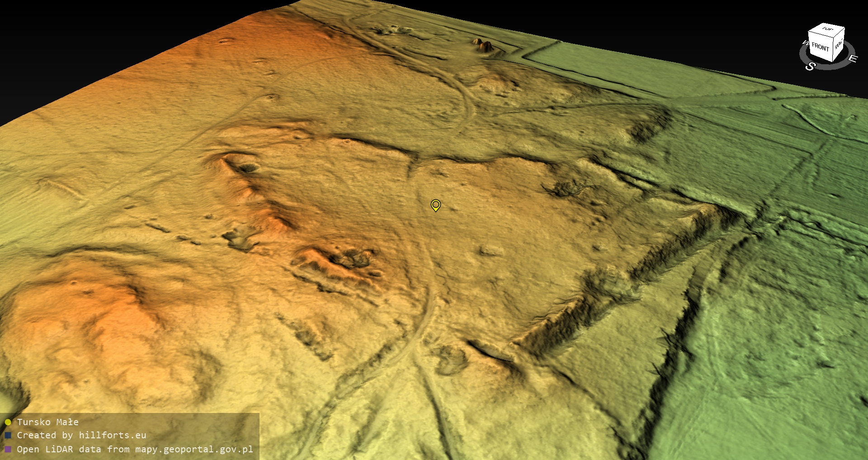868x460 pixels.
Task: Click the E compass letter
Action: tap(852, 59)
